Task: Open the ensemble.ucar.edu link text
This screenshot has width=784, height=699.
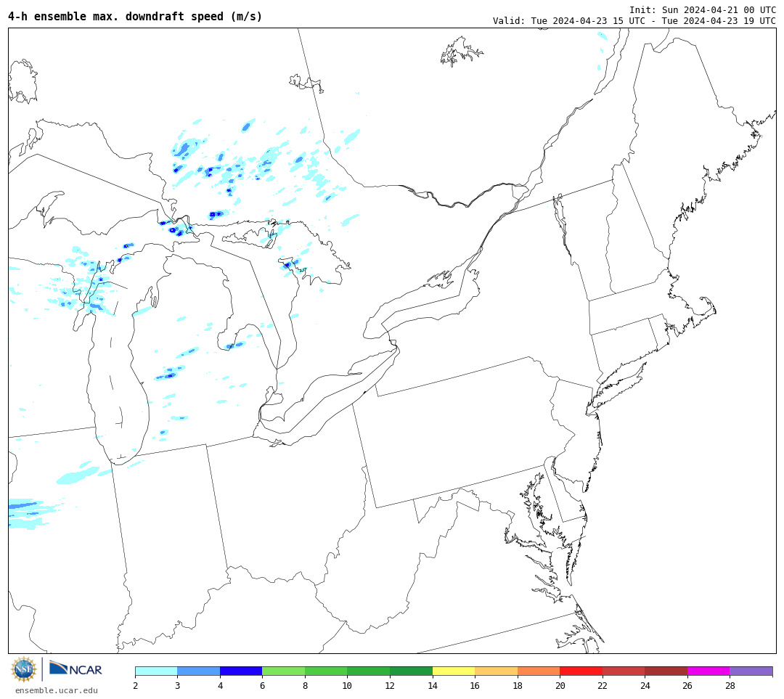Action: [57, 690]
